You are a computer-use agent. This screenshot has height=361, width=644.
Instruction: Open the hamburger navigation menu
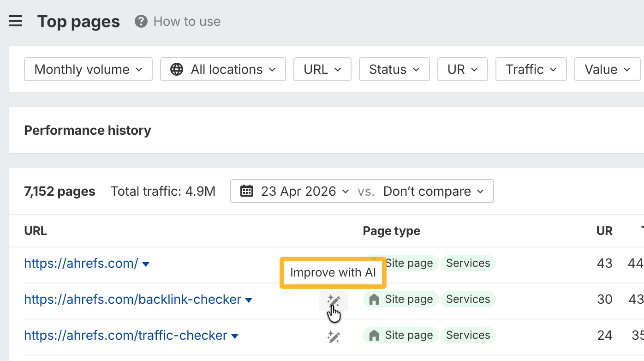pyautogui.click(x=16, y=21)
